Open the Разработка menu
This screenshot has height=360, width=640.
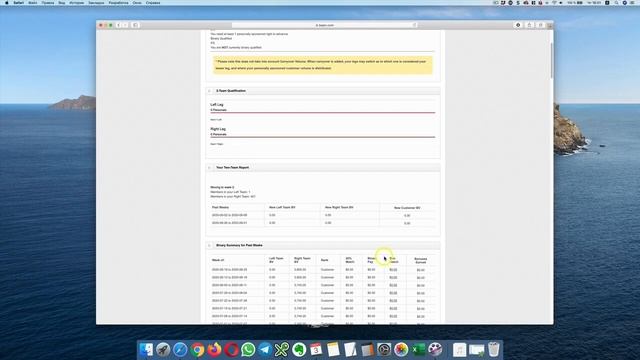pyautogui.click(x=118, y=3)
